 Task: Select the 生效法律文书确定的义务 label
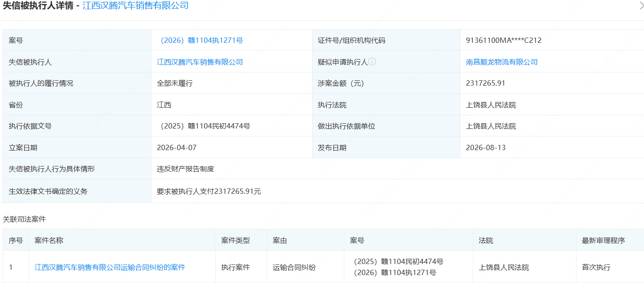[x=48, y=192]
